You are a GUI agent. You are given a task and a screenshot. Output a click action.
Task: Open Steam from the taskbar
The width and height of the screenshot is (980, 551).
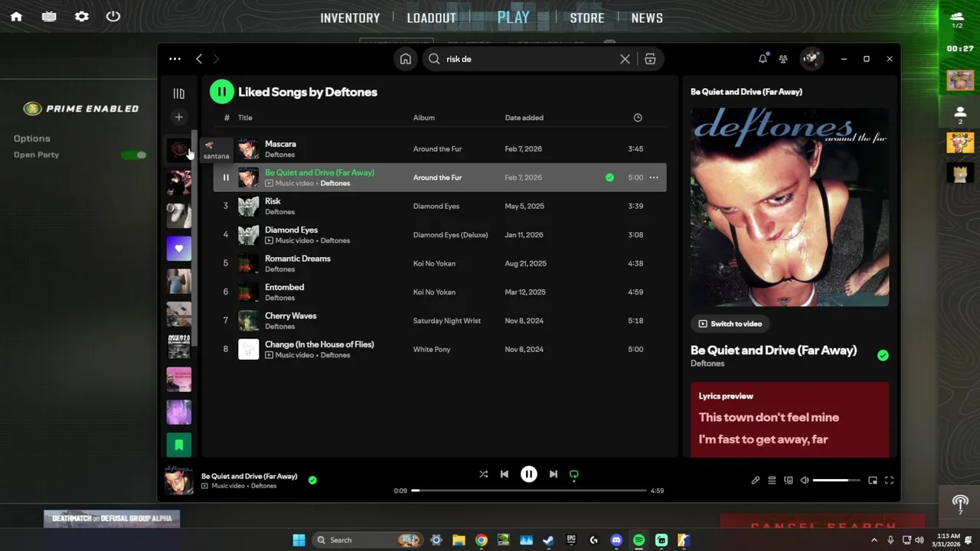point(548,540)
